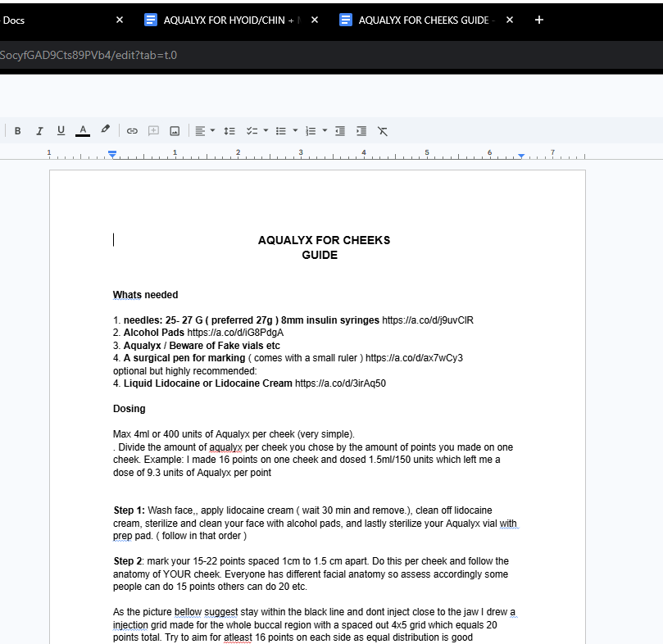The height and width of the screenshot is (644, 663).
Task: Expand the bulleted list options arrow
Action: [294, 131]
